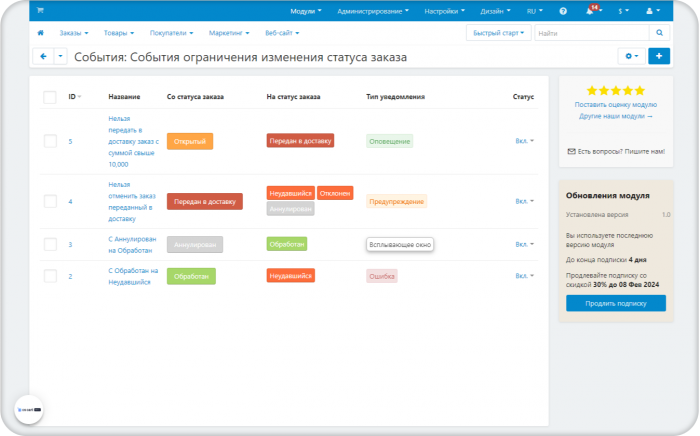Change status Вкл. for event 4
This screenshot has width=700, height=436.
click(x=525, y=201)
